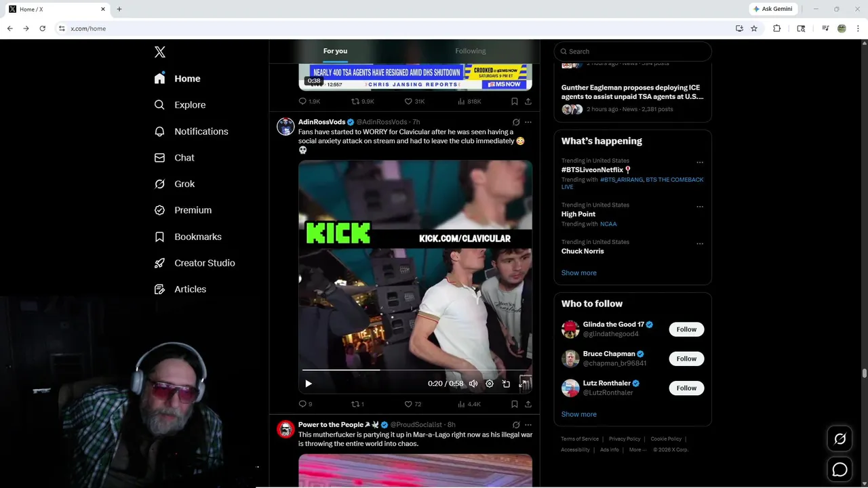
Task: Open Gunther Eagleman TSA news story
Action: (632, 92)
